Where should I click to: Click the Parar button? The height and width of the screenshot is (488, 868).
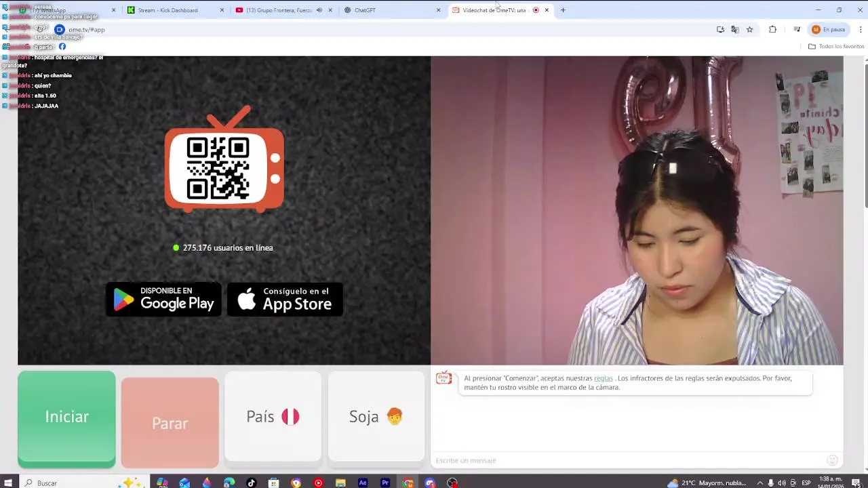coord(170,423)
